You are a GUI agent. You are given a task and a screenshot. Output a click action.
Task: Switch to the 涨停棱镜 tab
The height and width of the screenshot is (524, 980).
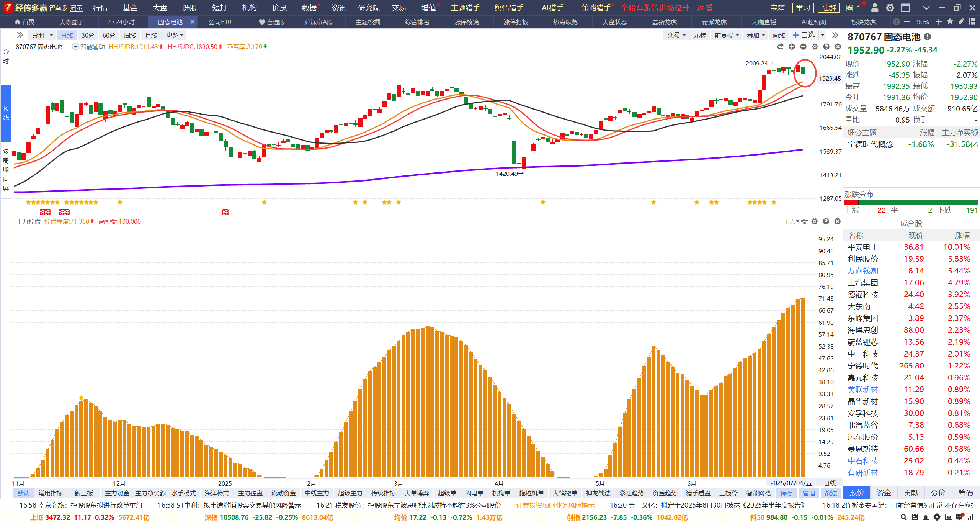pyautogui.click(x=466, y=22)
